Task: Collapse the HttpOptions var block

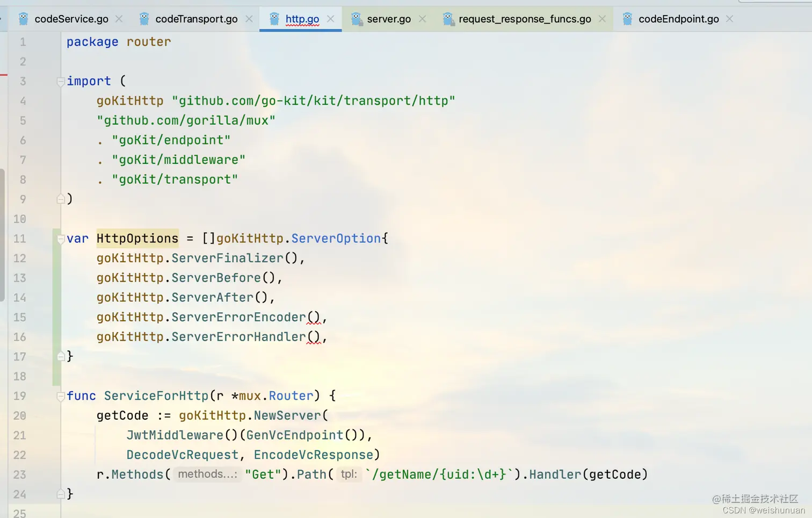Action: (61, 239)
